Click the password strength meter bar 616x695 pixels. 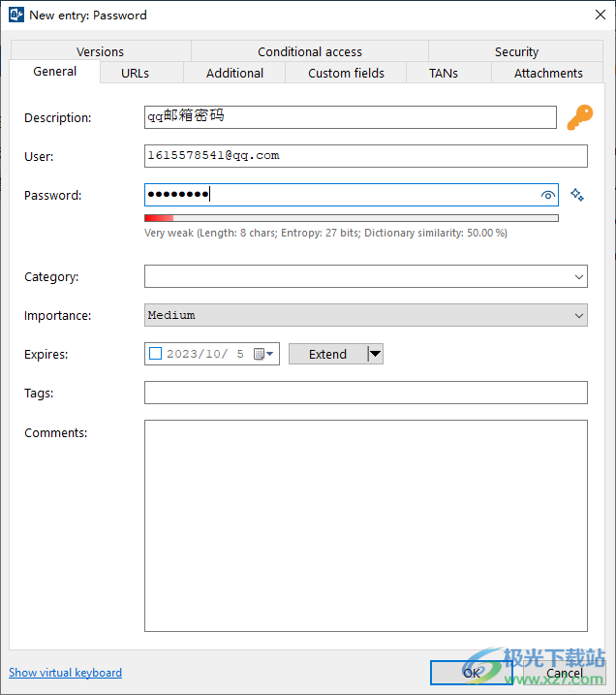coord(352,218)
